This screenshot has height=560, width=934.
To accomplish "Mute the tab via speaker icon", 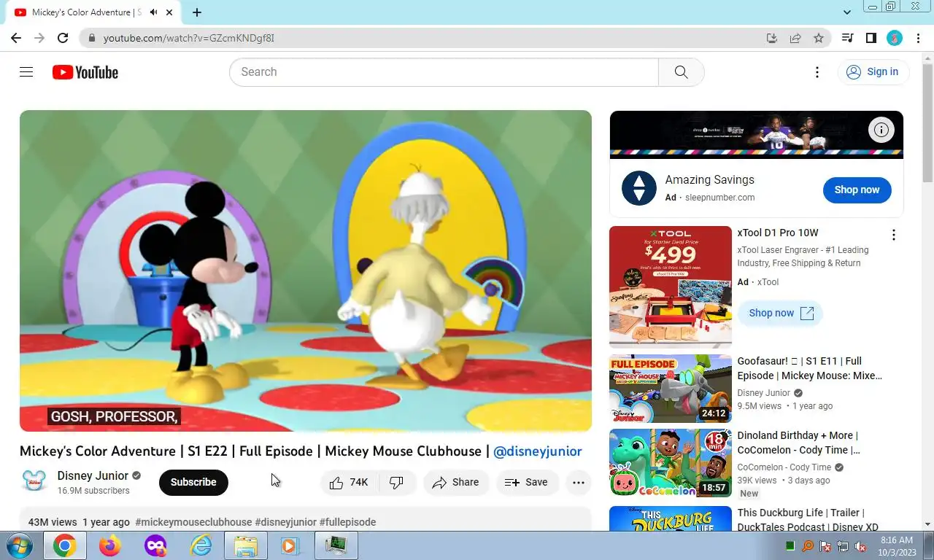I will (153, 12).
